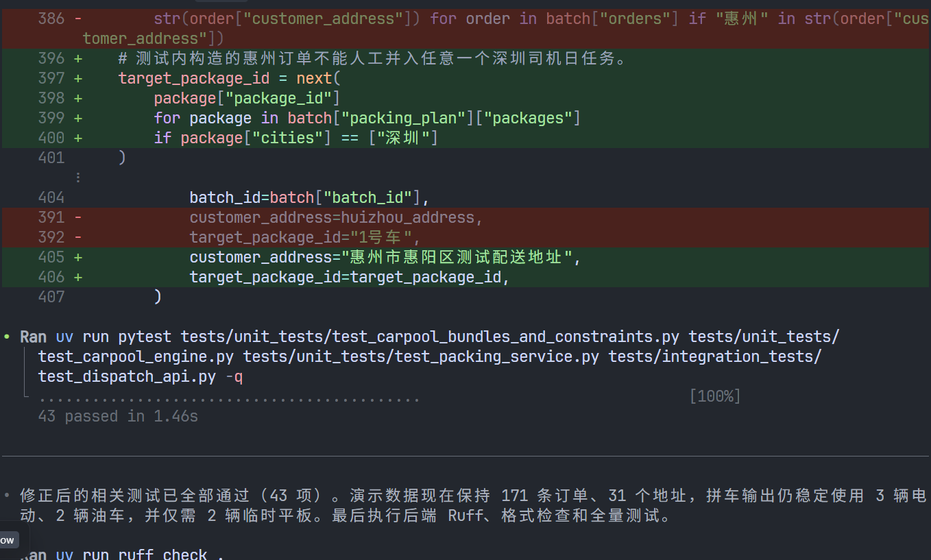Screen dimensions: 931x560
Task: Expand the collapsed lines ellipsis below line 401
Action: coord(77,178)
